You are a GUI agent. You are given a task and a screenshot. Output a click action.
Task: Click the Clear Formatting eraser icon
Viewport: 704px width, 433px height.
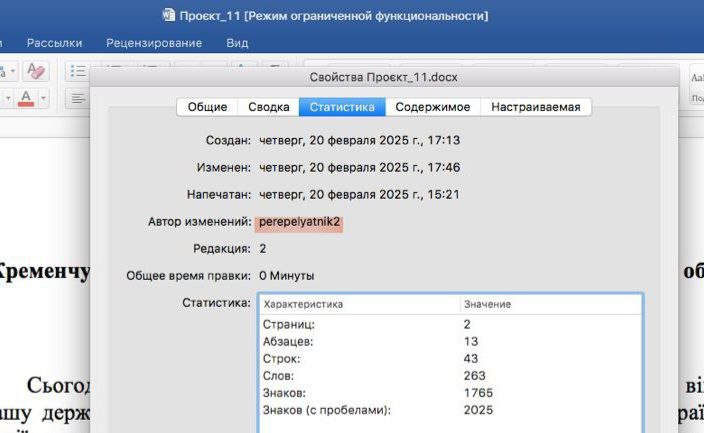[36, 71]
